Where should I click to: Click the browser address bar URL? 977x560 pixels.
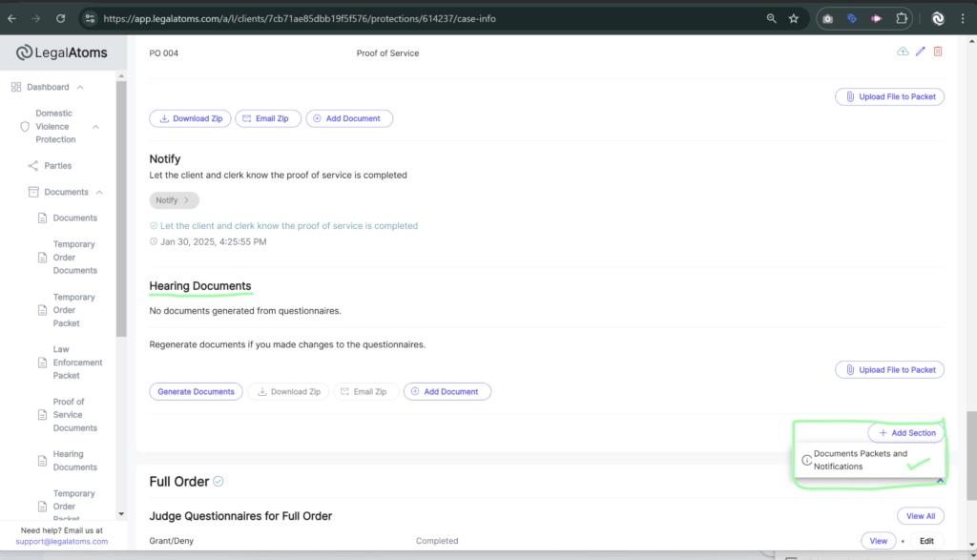(x=300, y=19)
